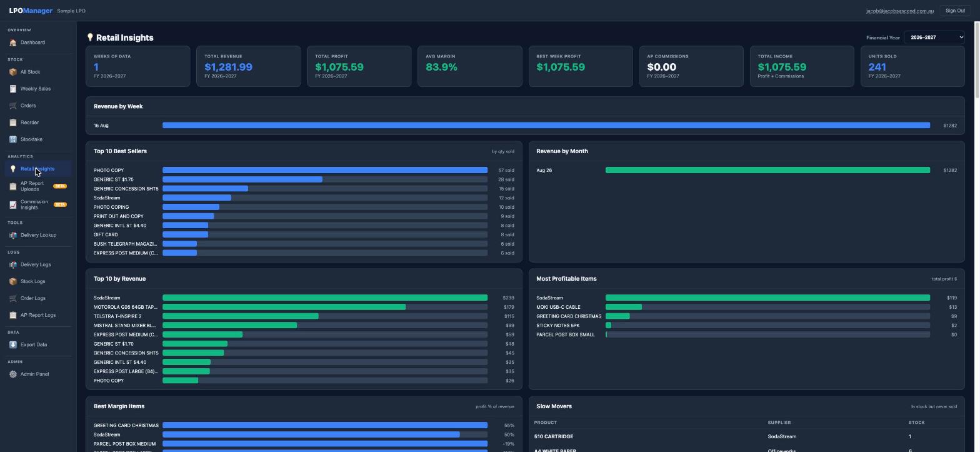Screen dimensions: 980x452
Task: Click the Delivery Logs icon
Action: tap(12, 264)
